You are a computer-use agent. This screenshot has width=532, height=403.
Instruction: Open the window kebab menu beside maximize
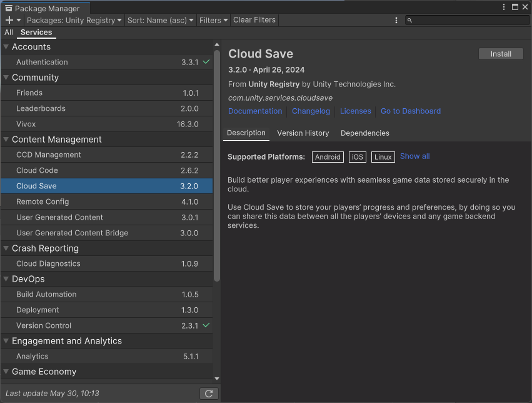point(504,7)
